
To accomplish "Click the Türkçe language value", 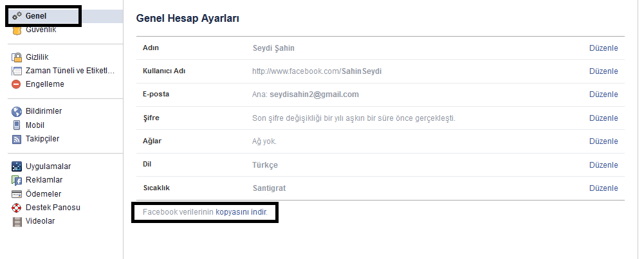I will tap(265, 165).
